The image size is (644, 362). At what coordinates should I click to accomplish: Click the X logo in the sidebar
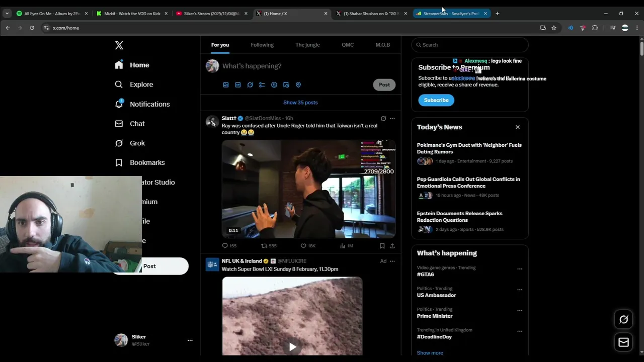(119, 45)
